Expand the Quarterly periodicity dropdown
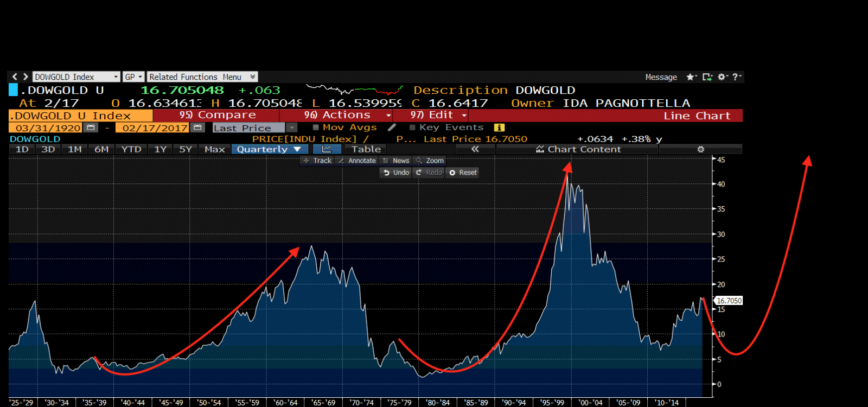868x407 pixels. pos(297,149)
